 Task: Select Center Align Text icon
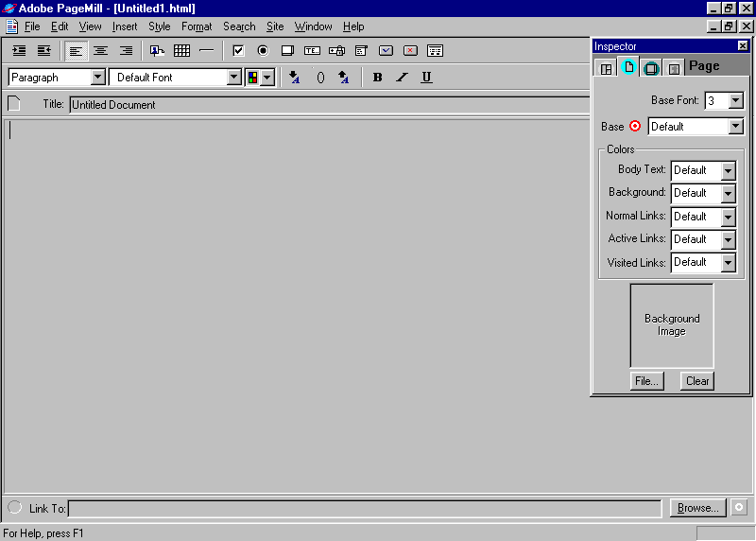[101, 51]
